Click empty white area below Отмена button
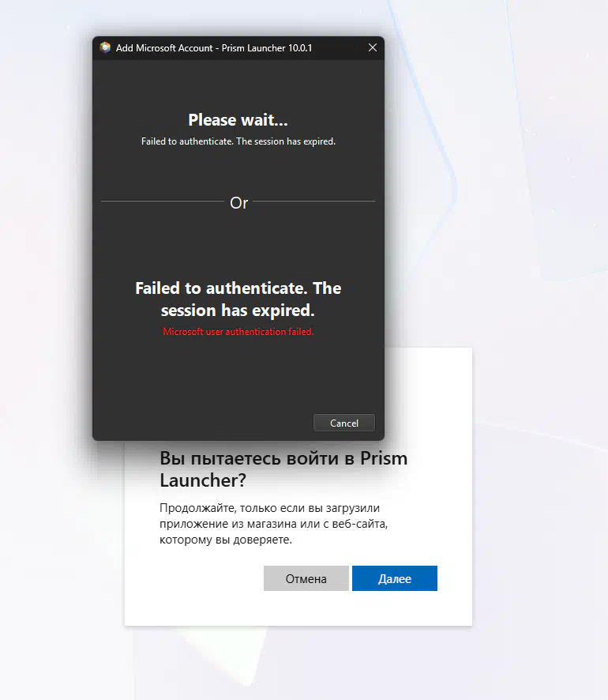Viewport: 608px width, 700px height. (306, 608)
